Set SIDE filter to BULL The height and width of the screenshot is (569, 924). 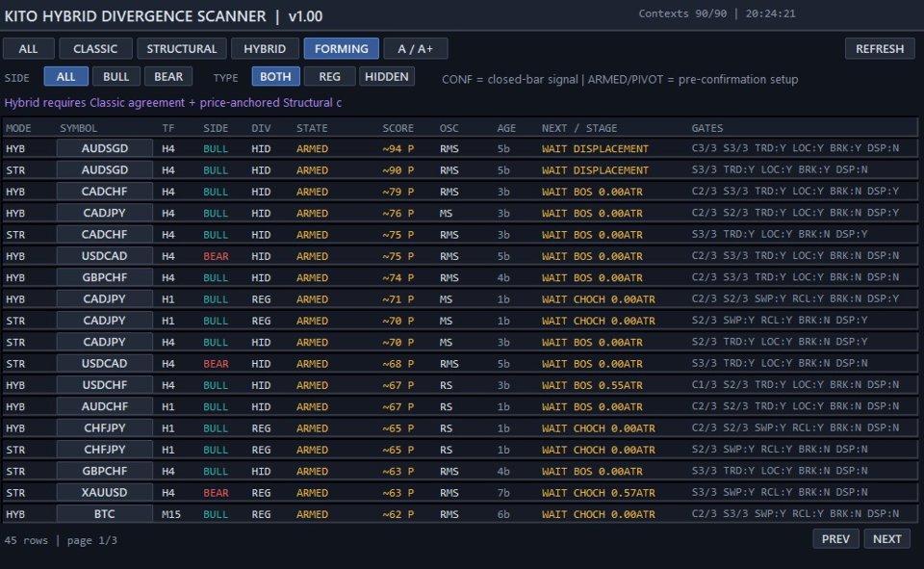coord(116,77)
